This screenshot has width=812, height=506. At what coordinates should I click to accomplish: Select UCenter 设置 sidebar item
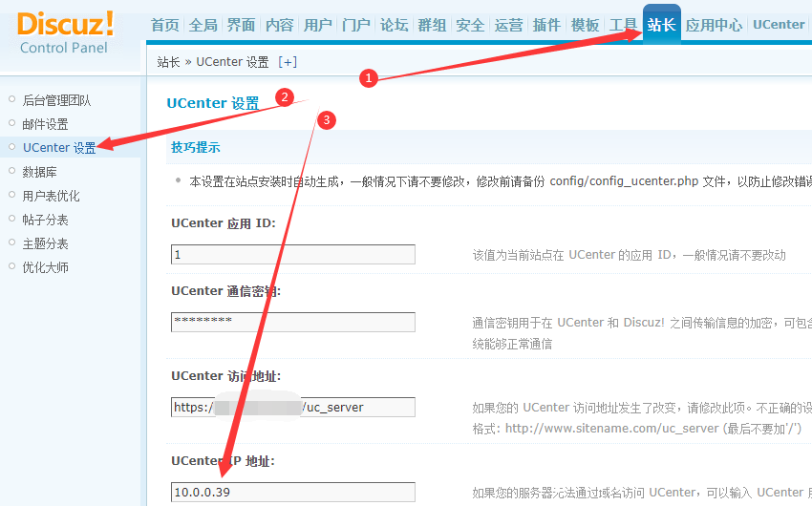(59, 148)
